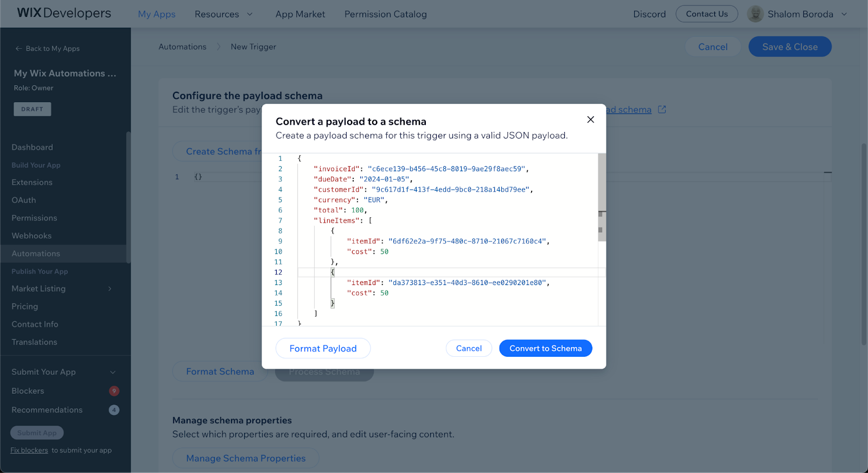The image size is (868, 473).
Task: Click the Wix Developers logo
Action: coord(64,13)
